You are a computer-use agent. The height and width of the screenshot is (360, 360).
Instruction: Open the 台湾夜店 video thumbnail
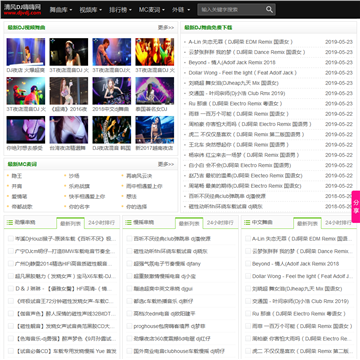tap(69, 130)
